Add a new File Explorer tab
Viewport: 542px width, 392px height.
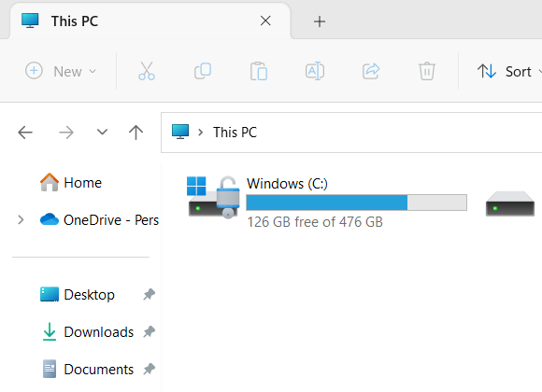[320, 21]
